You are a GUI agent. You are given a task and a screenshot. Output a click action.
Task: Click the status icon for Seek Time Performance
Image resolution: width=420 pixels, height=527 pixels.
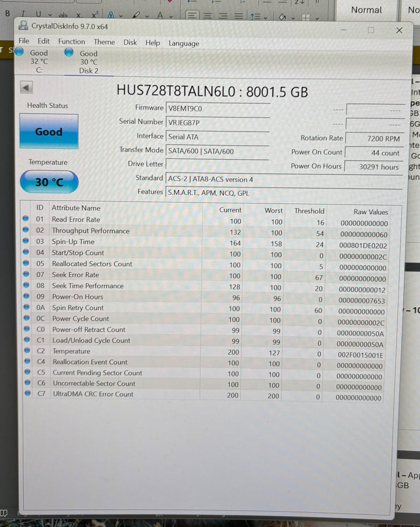[x=26, y=285]
